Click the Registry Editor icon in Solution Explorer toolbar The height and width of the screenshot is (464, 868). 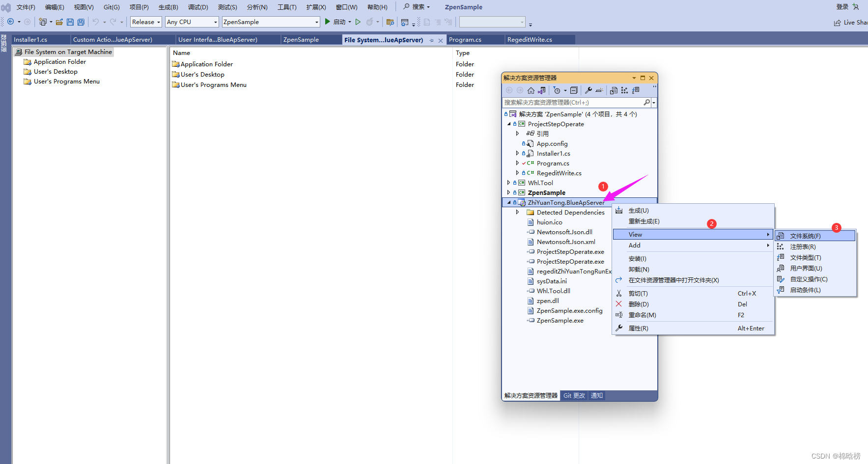click(624, 90)
